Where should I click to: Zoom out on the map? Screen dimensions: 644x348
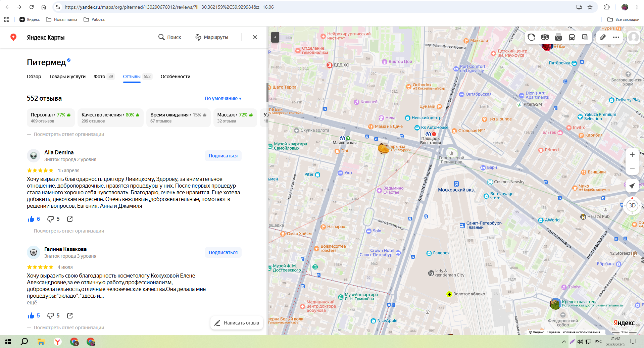point(632,168)
